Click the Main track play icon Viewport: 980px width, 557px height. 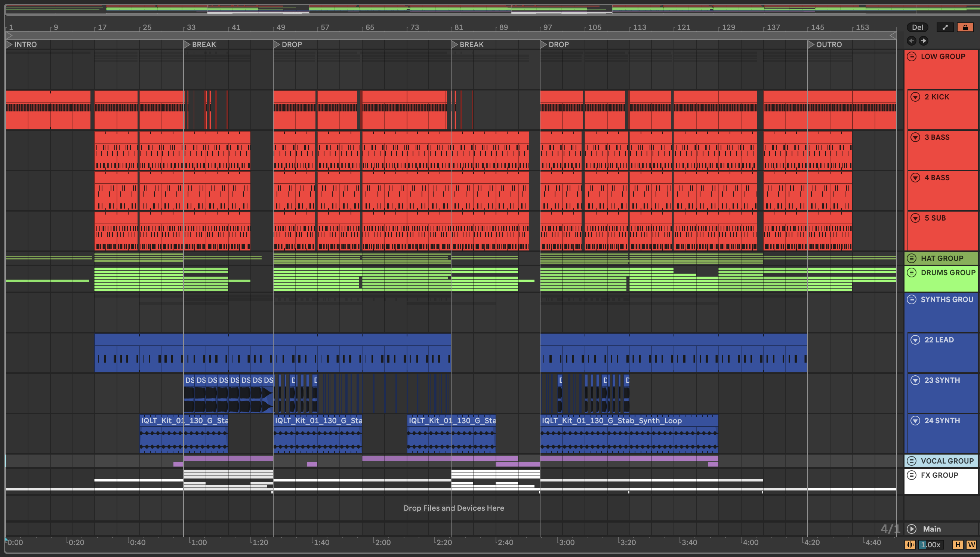pyautogui.click(x=912, y=529)
